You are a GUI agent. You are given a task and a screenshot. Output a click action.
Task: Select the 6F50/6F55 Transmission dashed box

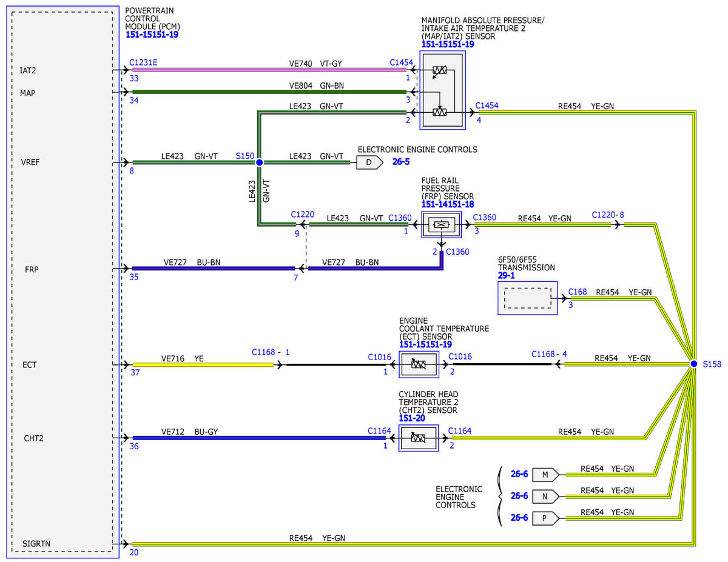click(527, 298)
